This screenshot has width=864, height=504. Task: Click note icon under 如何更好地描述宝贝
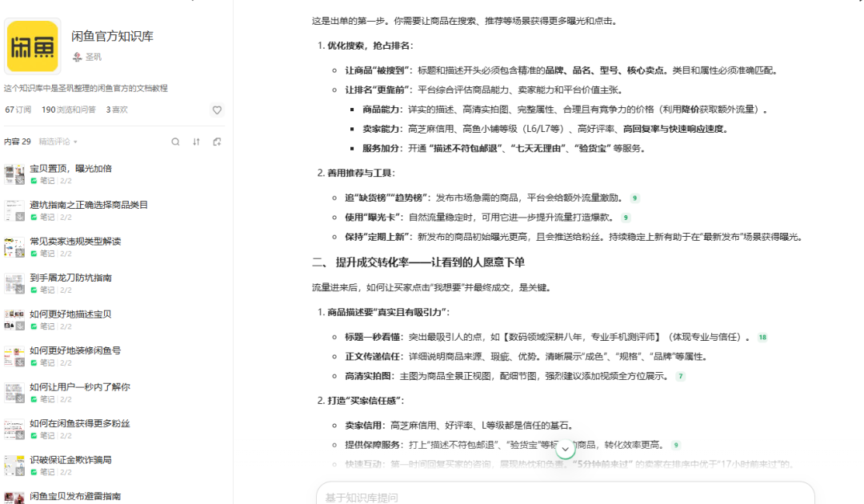pyautogui.click(x=34, y=326)
